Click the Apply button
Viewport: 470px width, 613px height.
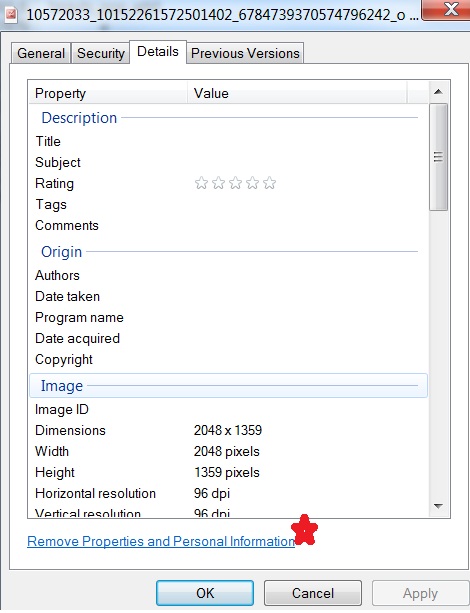(420, 593)
